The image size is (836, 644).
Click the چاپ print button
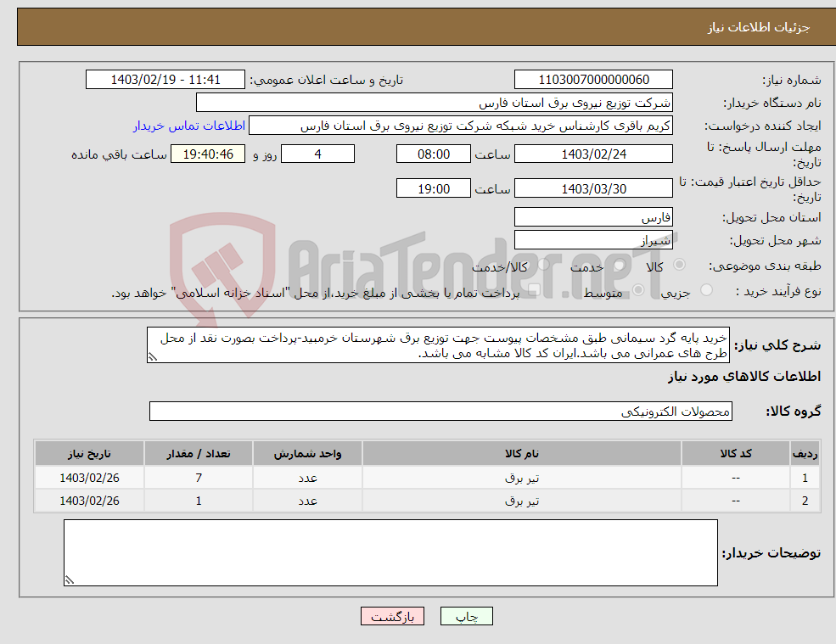[x=467, y=616]
